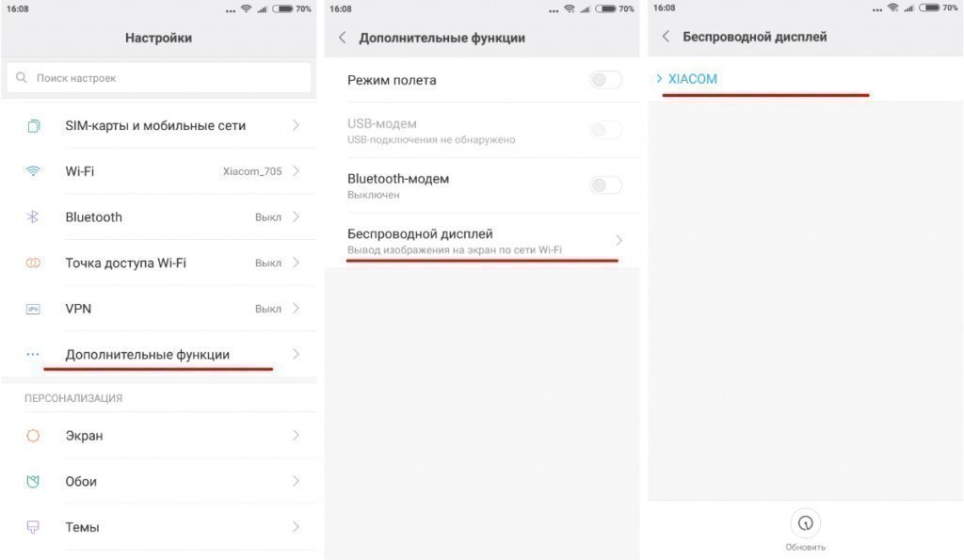The height and width of the screenshot is (560, 964).
Task: Open Дополнительные функции via its chevron
Action: [x=296, y=355]
